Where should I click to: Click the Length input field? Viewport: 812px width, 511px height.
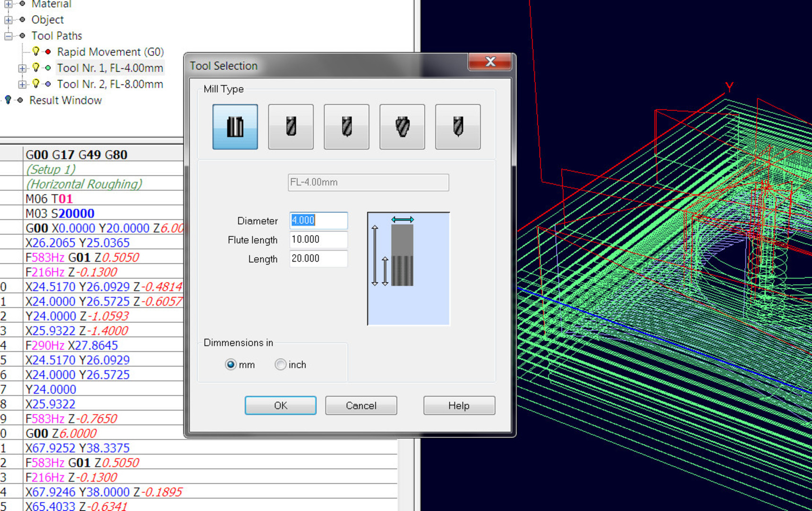point(318,258)
